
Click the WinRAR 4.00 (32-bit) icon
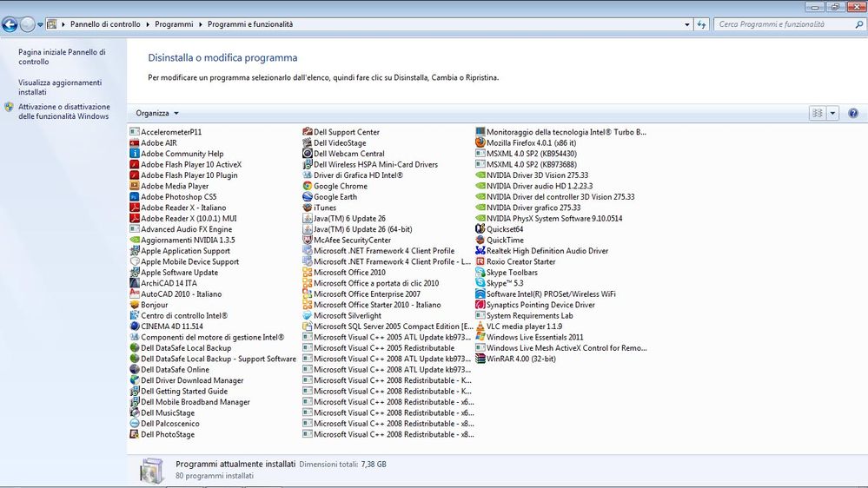click(x=480, y=359)
